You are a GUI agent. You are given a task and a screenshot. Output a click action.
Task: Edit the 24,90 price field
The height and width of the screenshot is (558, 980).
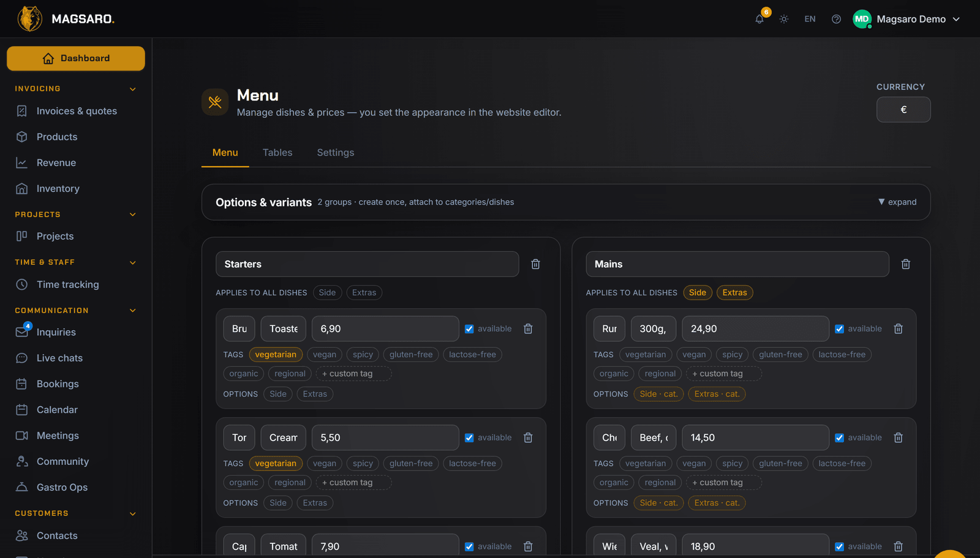pos(755,329)
